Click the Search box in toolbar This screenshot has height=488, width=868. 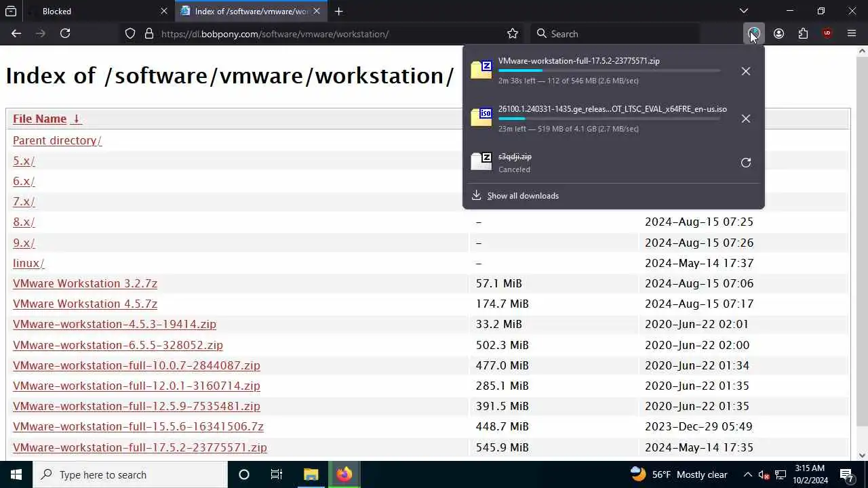[x=616, y=33]
